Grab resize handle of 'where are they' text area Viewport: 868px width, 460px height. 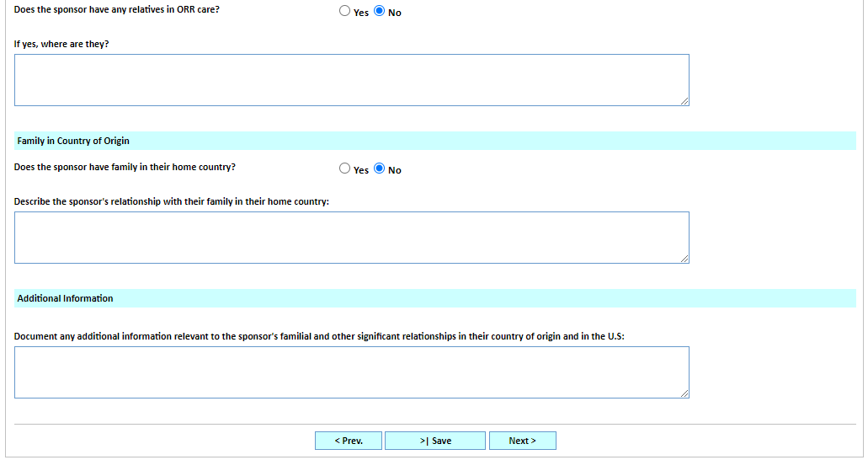(x=684, y=101)
